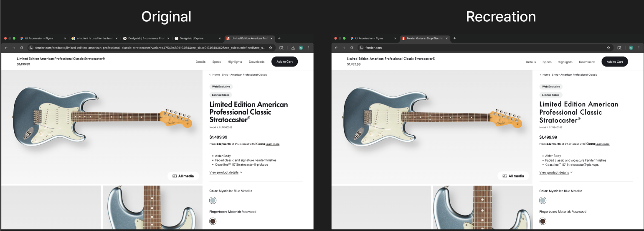Jump to Details section in Recreation page
644x231 pixels.
point(531,62)
